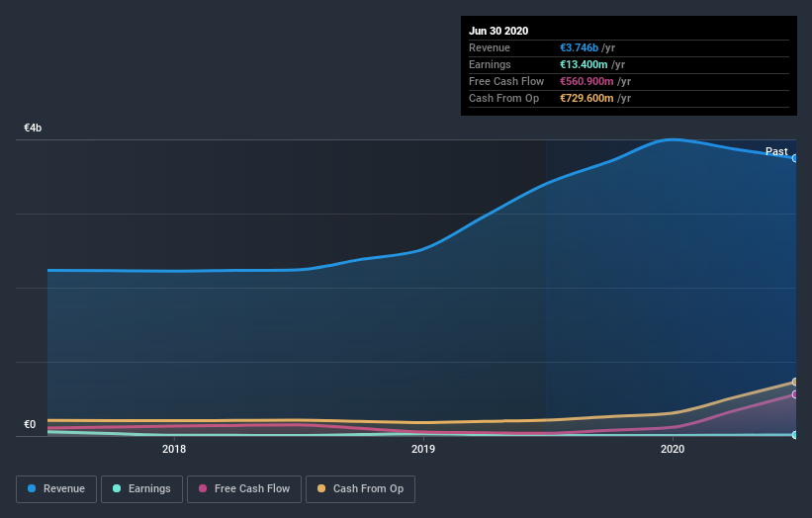Select the Free Cash Flow endpoint marker

tap(795, 394)
